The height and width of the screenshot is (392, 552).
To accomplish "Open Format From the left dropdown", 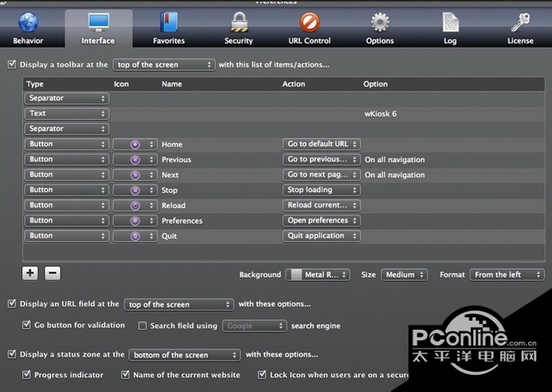I will 507,274.
